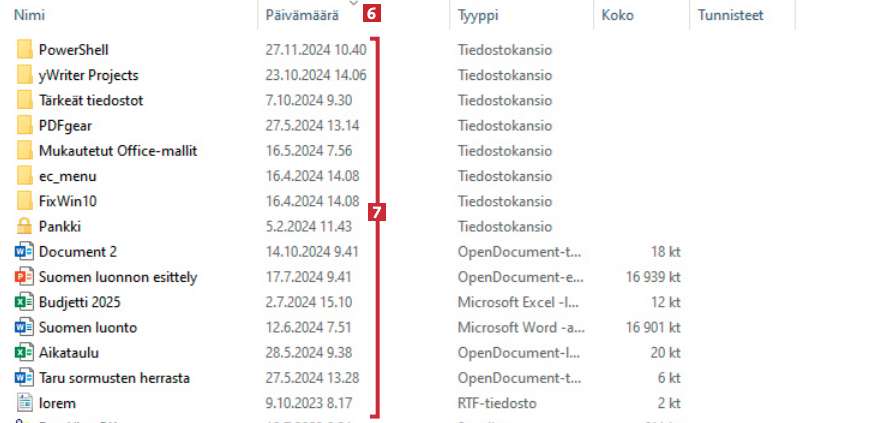Click the Document 2 Word file icon
The width and height of the screenshot is (881, 423).
click(25, 252)
